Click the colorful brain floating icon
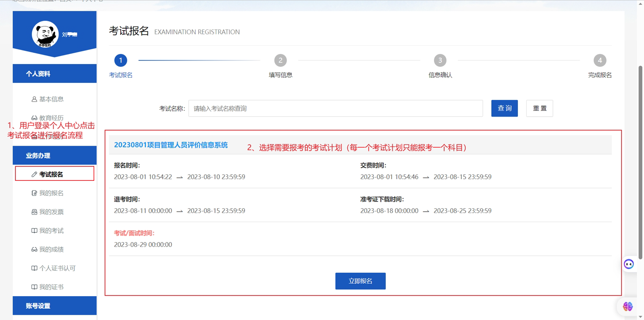The height and width of the screenshot is (320, 644). pos(627,307)
